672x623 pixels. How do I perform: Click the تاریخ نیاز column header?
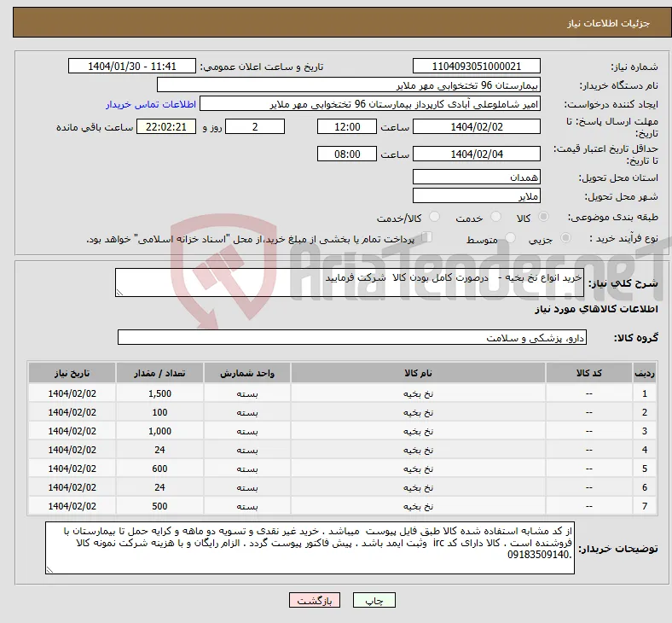[72, 373]
